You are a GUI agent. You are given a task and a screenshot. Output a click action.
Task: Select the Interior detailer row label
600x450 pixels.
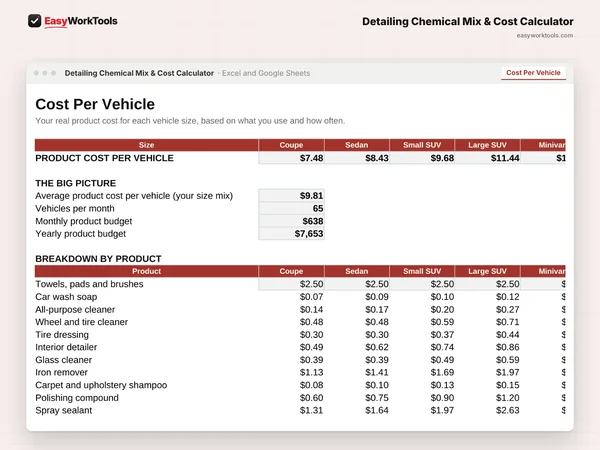[66, 347]
